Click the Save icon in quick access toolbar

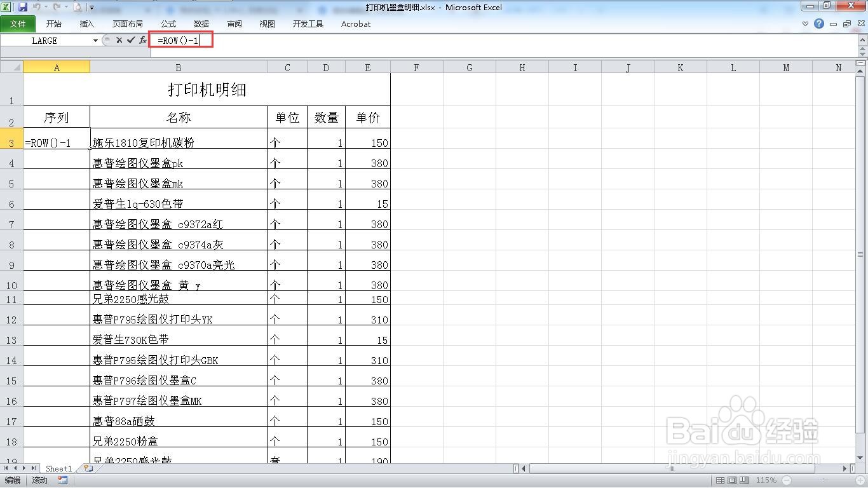point(23,8)
